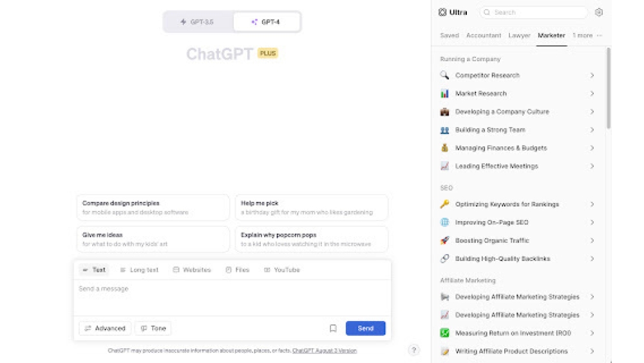The image size is (644, 363).
Task: Click the On-Page SEO globe icon
Action: pyautogui.click(x=444, y=222)
